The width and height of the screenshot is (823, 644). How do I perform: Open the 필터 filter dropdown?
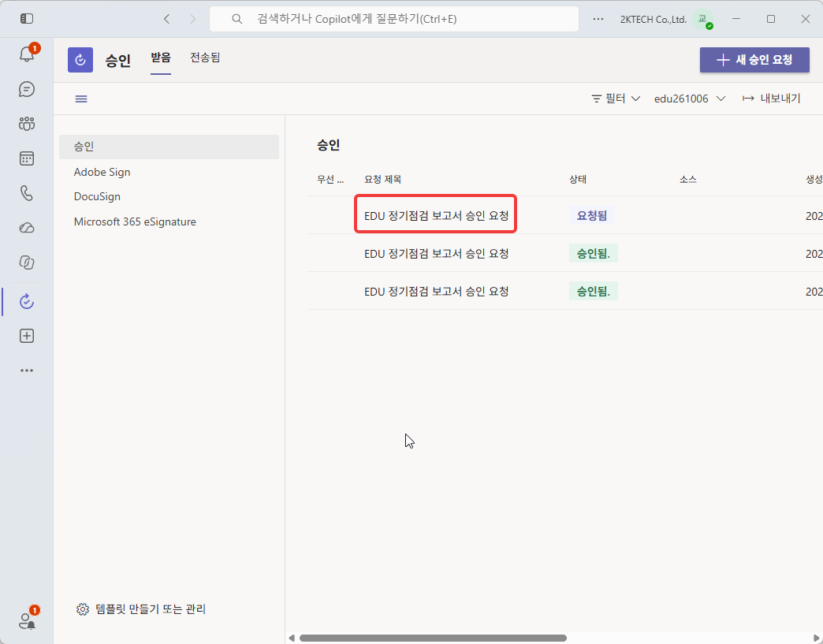(x=616, y=99)
